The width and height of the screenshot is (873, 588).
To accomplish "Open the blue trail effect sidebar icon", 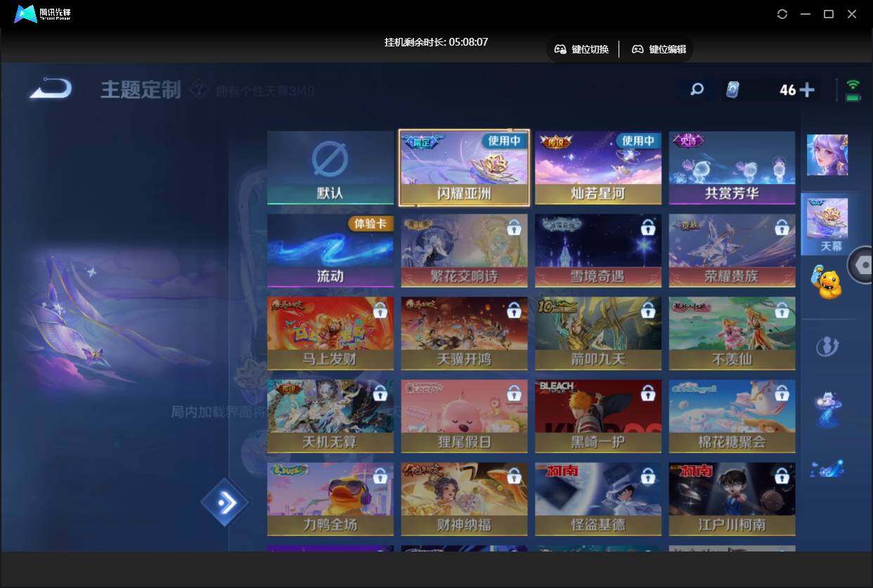I will [x=827, y=469].
